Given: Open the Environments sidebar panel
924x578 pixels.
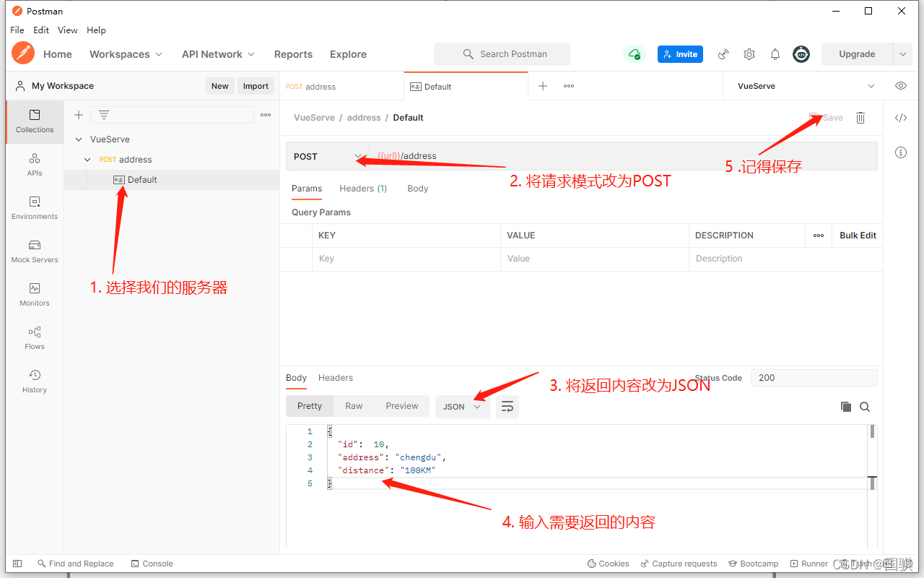Looking at the screenshot, I should pyautogui.click(x=35, y=208).
